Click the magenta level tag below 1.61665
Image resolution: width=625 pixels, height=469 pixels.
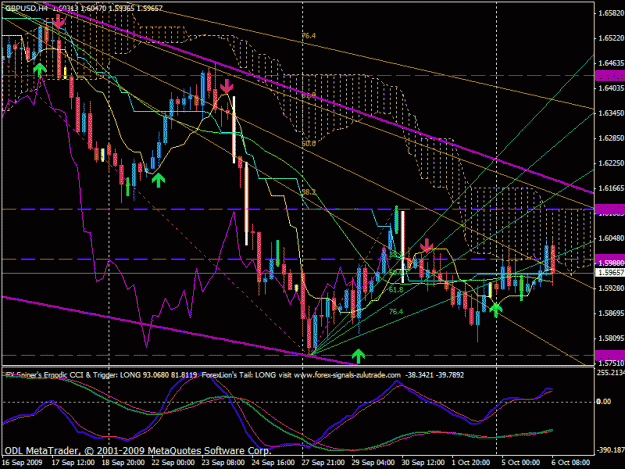610,209
